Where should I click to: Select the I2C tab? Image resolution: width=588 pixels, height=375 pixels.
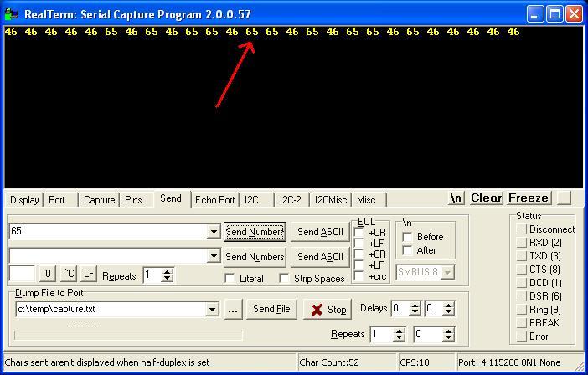(x=251, y=200)
